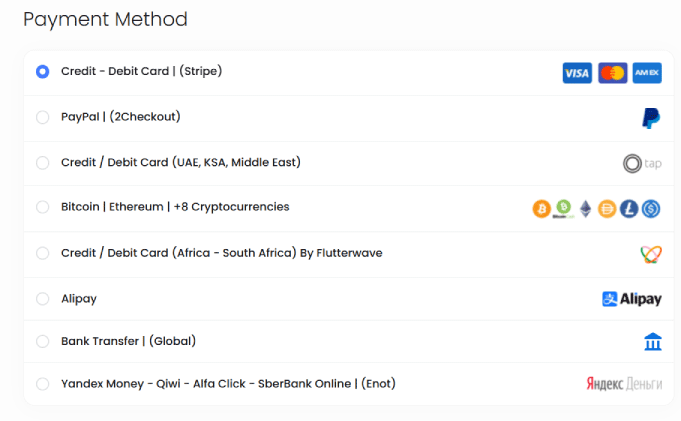Click the Visa card logo
Viewport: 681px width, 421px height.
tap(577, 73)
